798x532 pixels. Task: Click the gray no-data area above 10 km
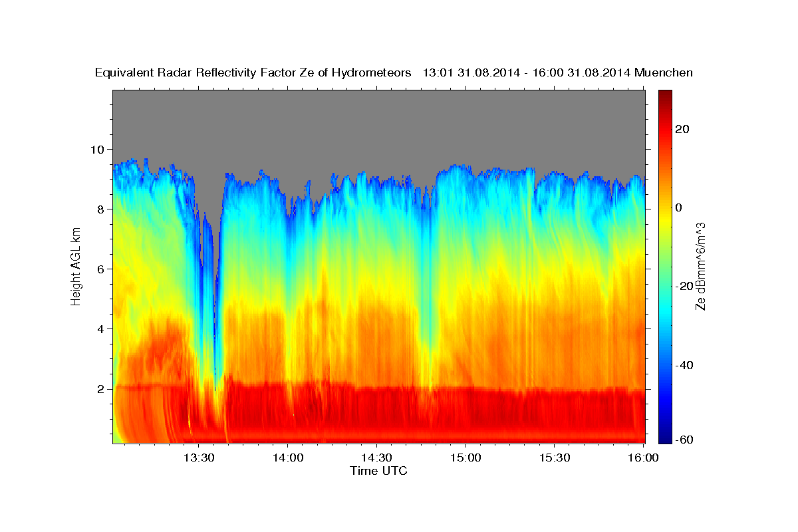click(379, 120)
